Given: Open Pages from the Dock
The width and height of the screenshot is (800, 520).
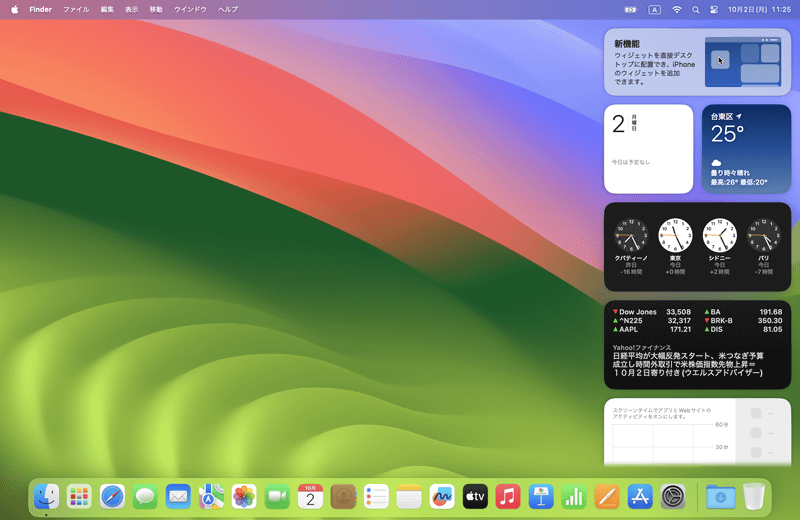Looking at the screenshot, I should pos(607,497).
